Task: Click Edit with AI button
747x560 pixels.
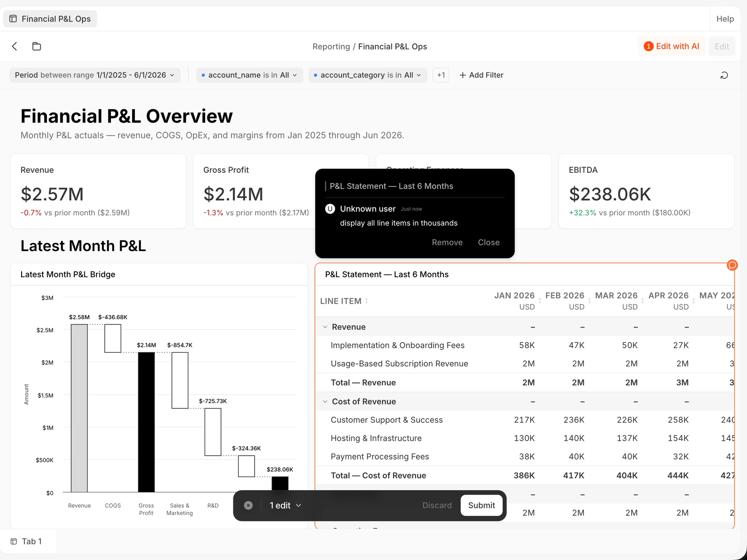Action: tap(671, 46)
